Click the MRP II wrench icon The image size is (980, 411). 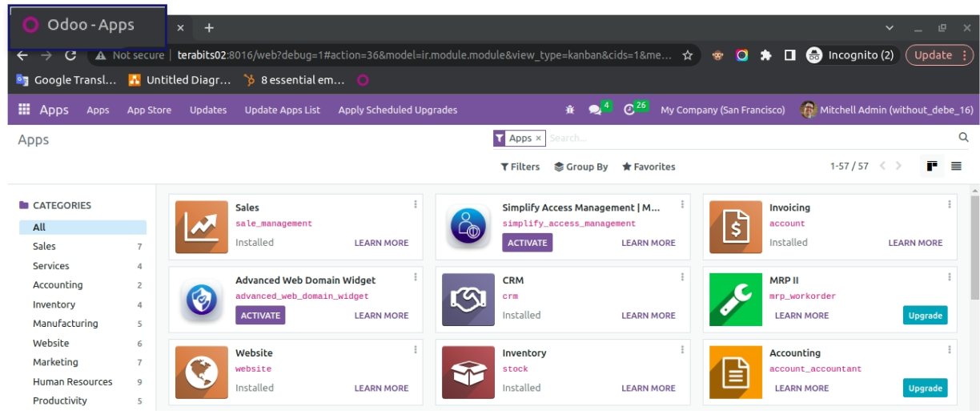click(x=736, y=300)
